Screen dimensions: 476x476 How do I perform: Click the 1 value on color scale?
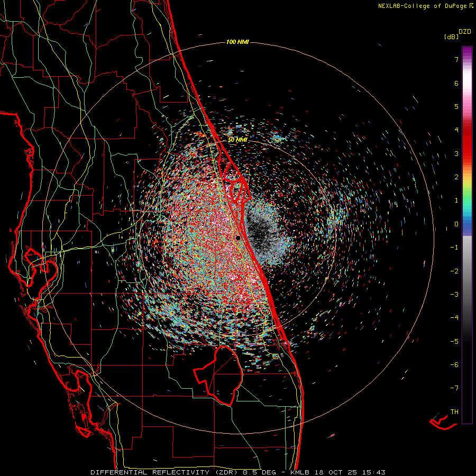tap(456, 200)
